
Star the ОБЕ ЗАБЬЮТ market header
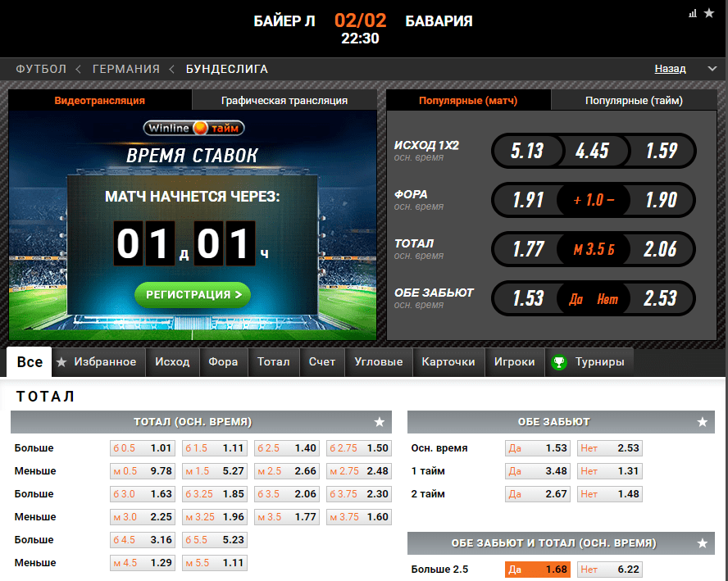(x=702, y=422)
